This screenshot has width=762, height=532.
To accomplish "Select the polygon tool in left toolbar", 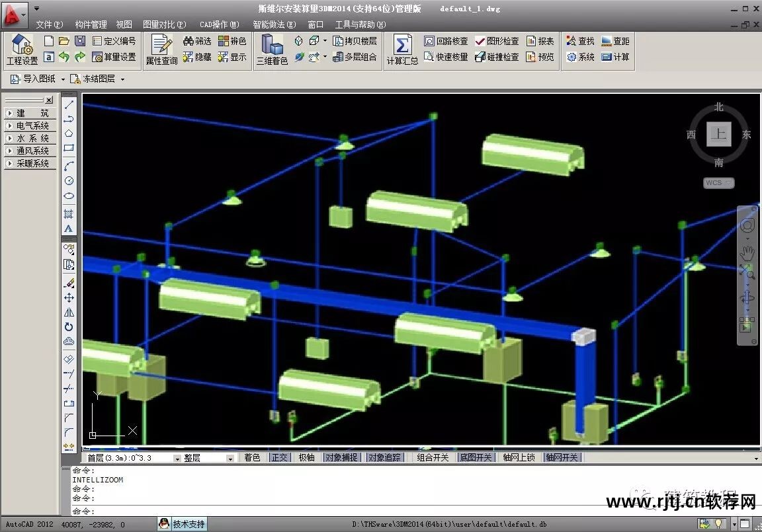I will 69,133.
